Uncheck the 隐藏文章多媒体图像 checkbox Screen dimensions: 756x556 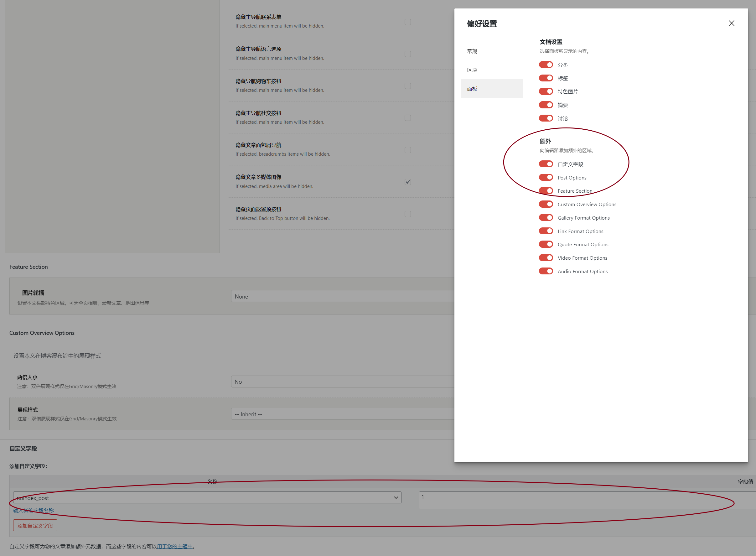pyautogui.click(x=407, y=182)
